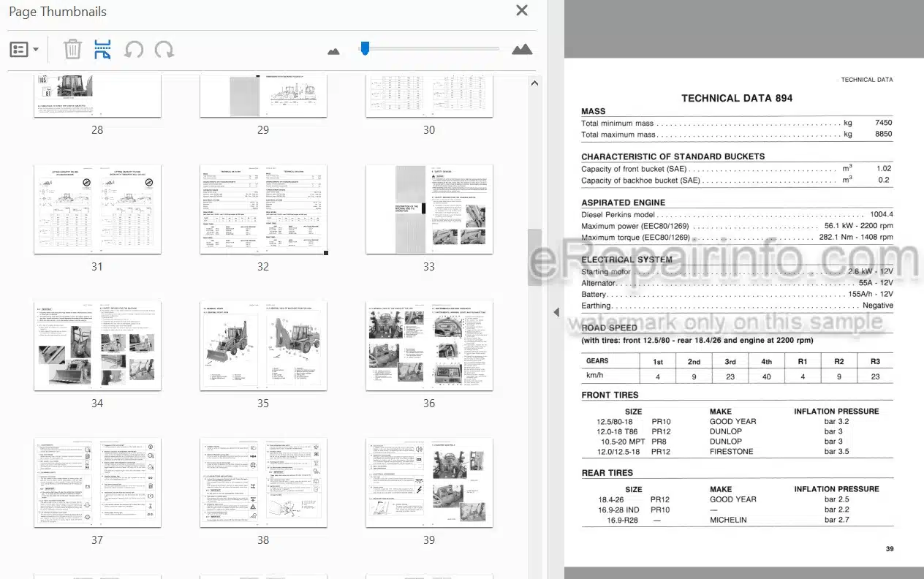Viewport: 924px width, 579px height.
Task: Click the reduce thumbnail size icon
Action: tap(334, 50)
